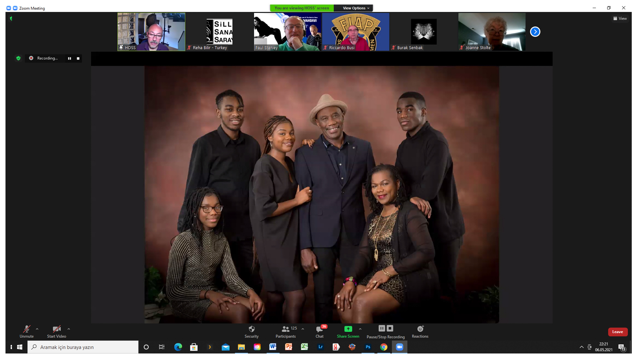Open Photoshop from taskbar
The image size is (644, 358).
point(368,347)
